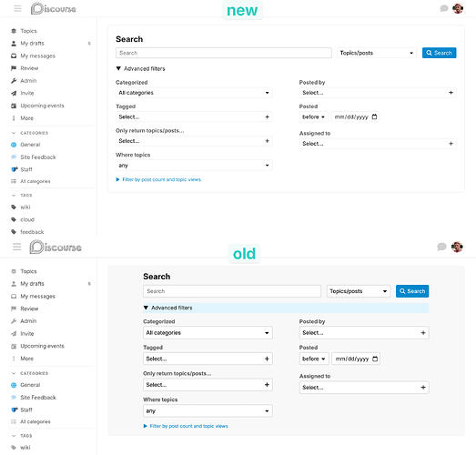Click Search text field in old layout
476x455 pixels.
click(232, 291)
